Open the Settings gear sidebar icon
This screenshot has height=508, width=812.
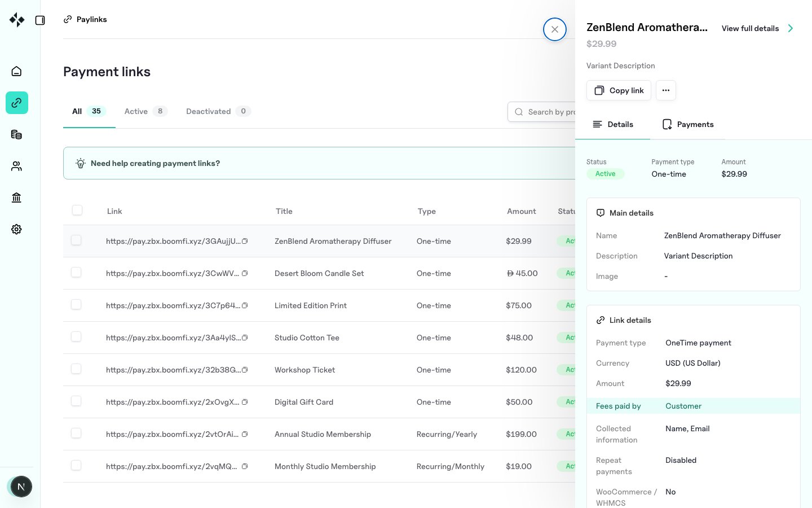pyautogui.click(x=16, y=229)
